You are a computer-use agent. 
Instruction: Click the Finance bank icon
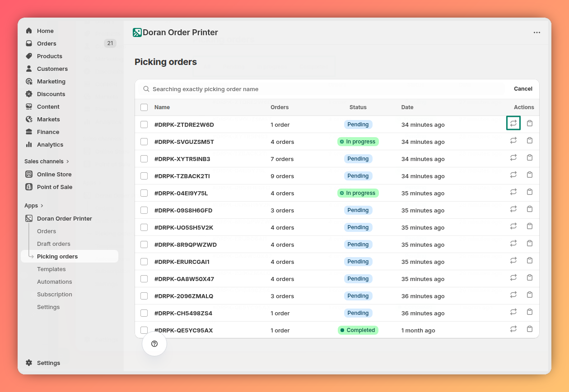pos(29,132)
